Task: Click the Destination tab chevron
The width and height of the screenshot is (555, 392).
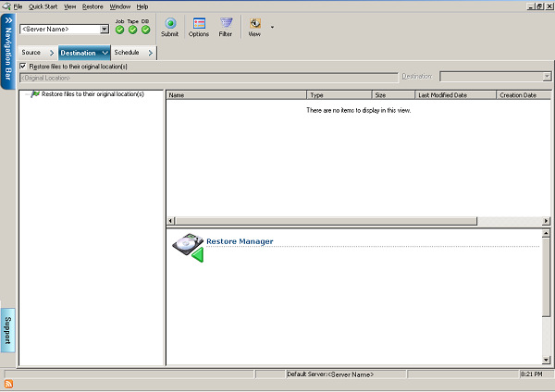Action: click(x=105, y=53)
